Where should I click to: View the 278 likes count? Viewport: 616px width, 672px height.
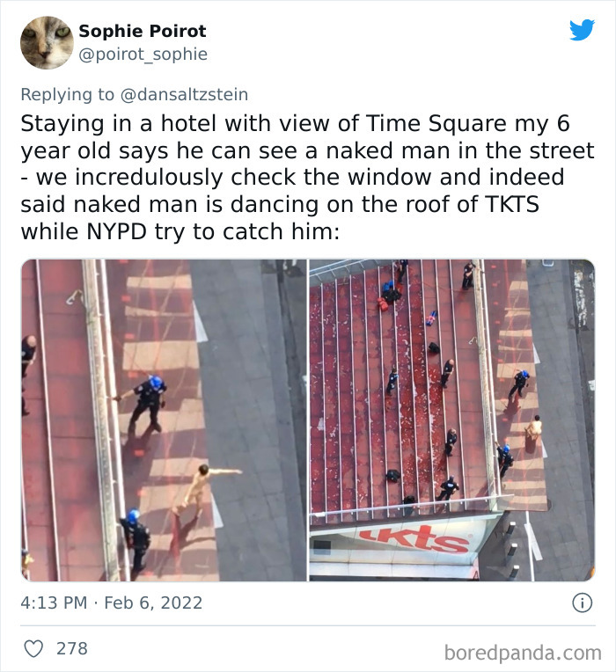tap(72, 648)
